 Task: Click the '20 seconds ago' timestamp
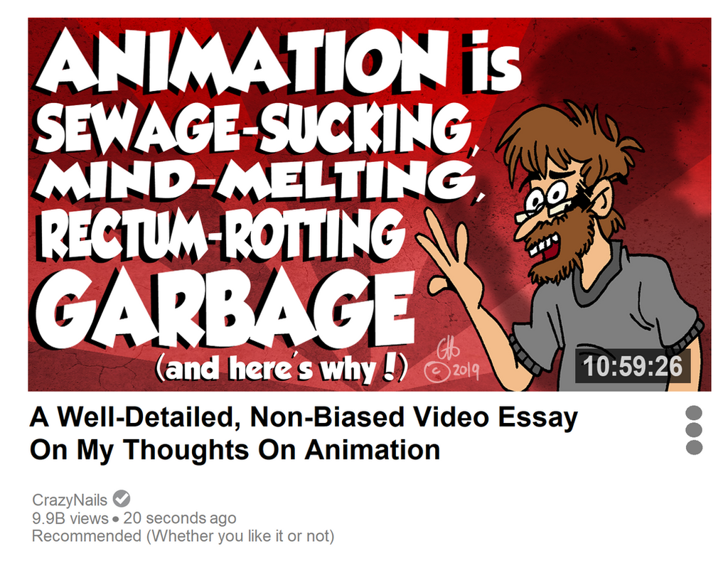point(180,518)
